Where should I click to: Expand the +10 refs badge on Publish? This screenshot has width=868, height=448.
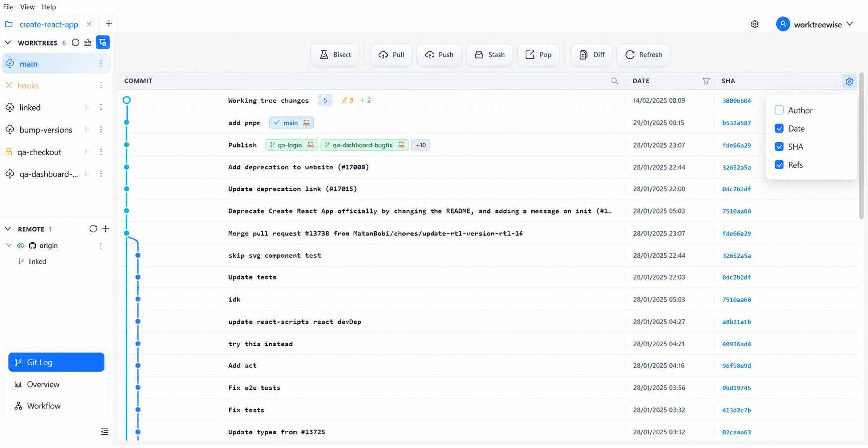[421, 145]
